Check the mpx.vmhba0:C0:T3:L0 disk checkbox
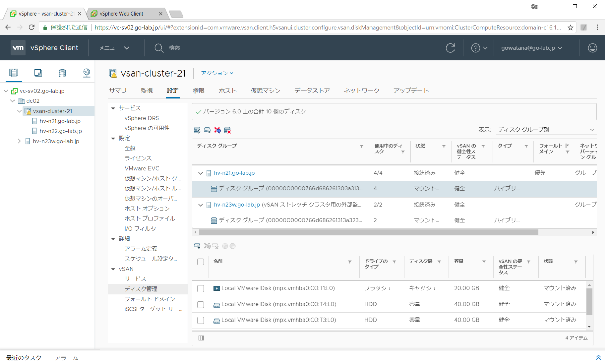The width and height of the screenshot is (605, 364). [201, 320]
